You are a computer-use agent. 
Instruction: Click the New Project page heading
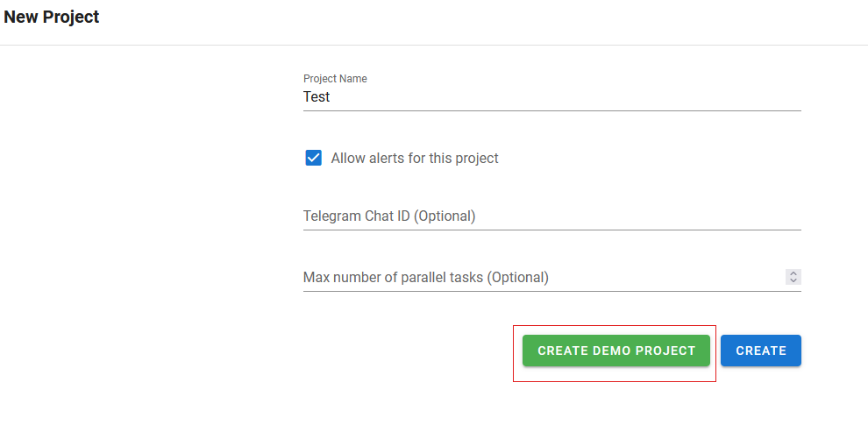pos(52,18)
